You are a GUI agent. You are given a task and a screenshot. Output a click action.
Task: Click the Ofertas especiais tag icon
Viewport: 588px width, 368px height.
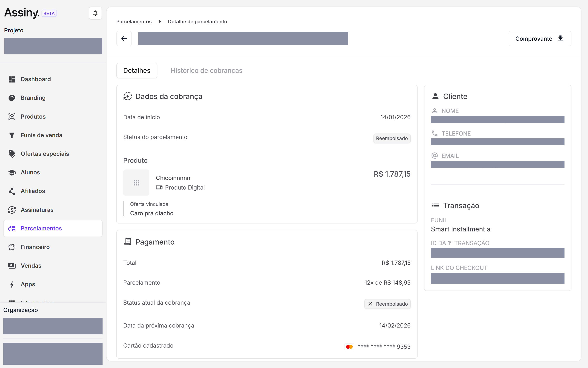[12, 154]
